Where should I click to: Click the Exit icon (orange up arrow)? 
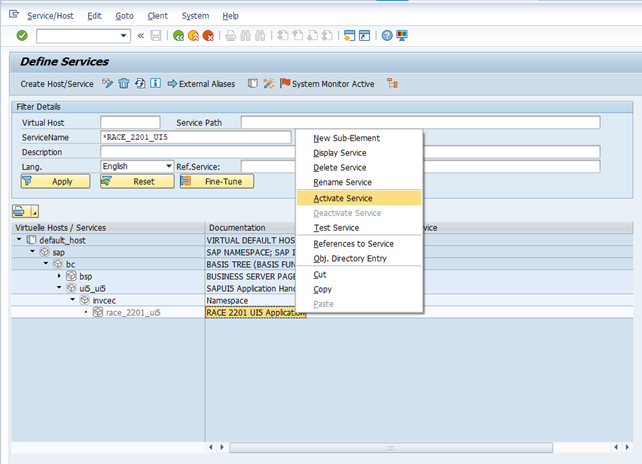(x=193, y=36)
